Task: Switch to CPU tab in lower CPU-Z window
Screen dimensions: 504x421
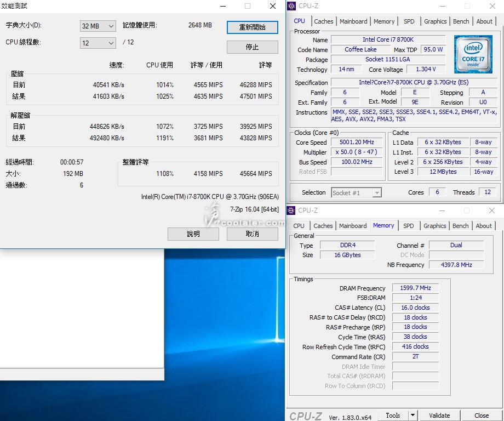Action: tap(299, 226)
